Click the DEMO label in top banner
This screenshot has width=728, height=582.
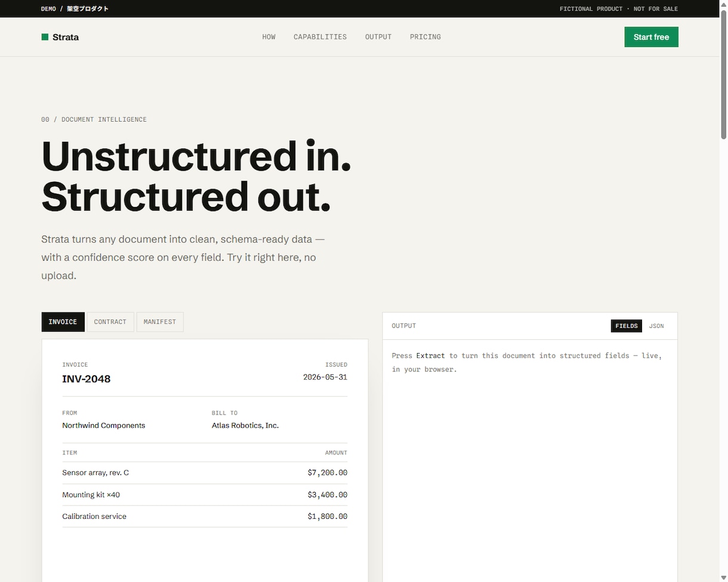(x=48, y=9)
